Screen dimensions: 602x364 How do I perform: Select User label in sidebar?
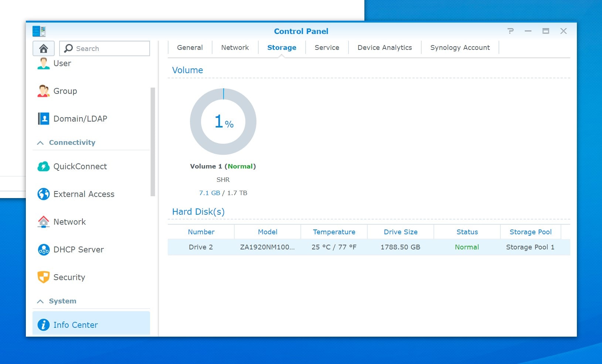click(62, 64)
